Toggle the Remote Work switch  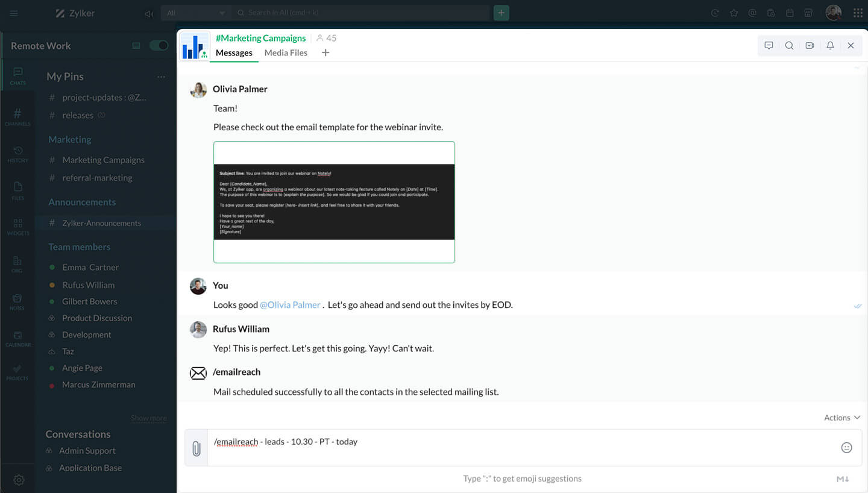click(x=159, y=46)
